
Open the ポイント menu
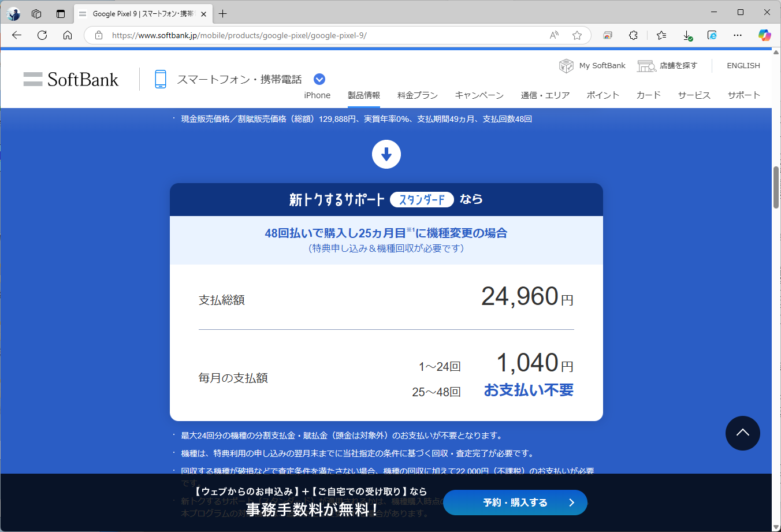click(603, 95)
